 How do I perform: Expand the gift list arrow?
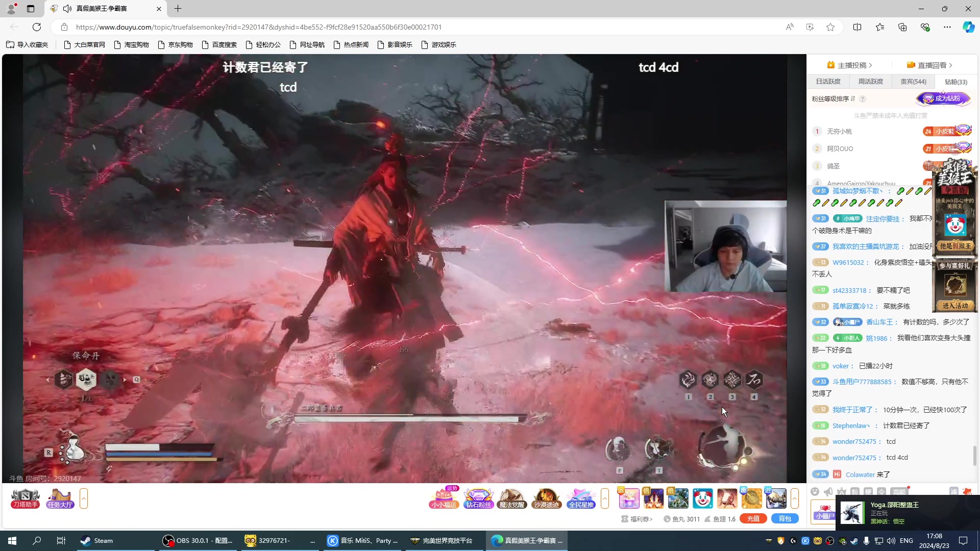pyautogui.click(x=795, y=498)
